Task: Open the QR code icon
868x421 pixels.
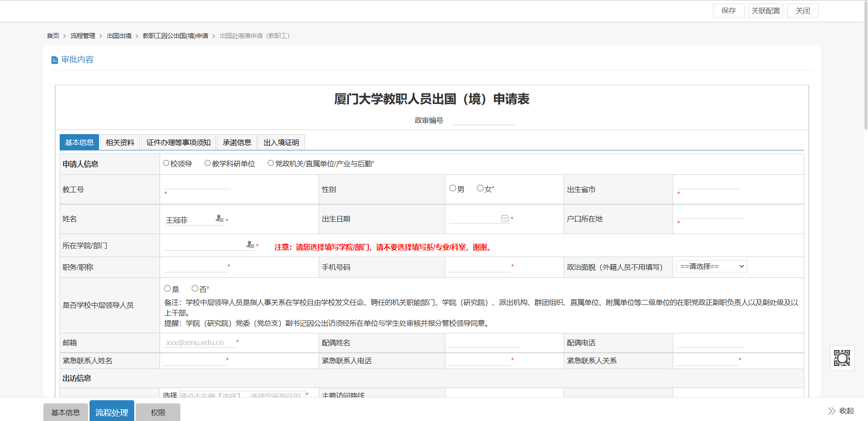Action: coord(842,358)
